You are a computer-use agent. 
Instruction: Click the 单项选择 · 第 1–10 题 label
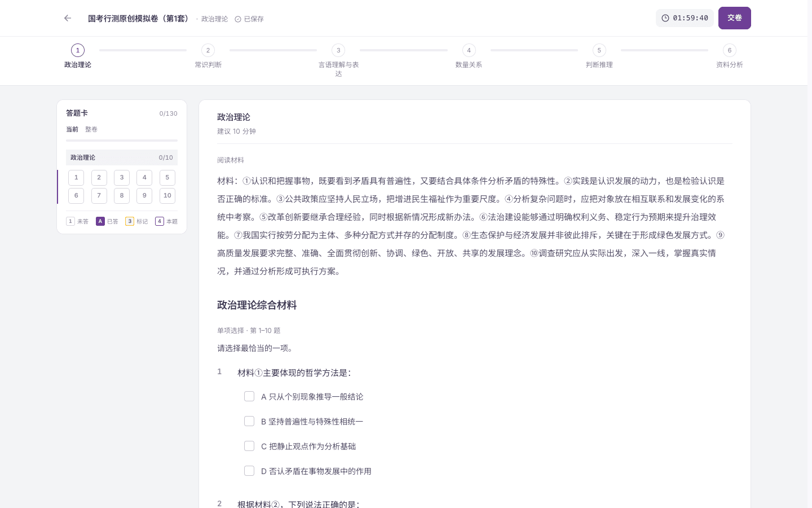(x=249, y=331)
